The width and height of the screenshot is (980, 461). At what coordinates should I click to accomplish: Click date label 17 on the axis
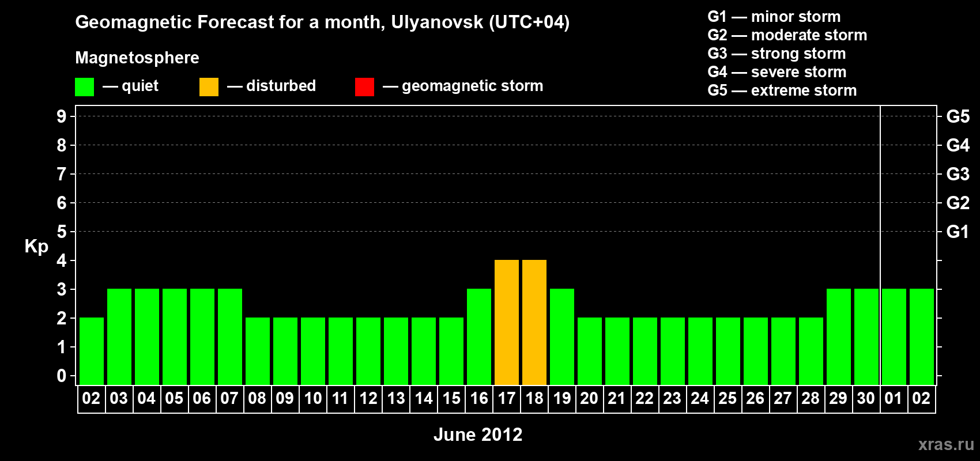[x=507, y=399]
